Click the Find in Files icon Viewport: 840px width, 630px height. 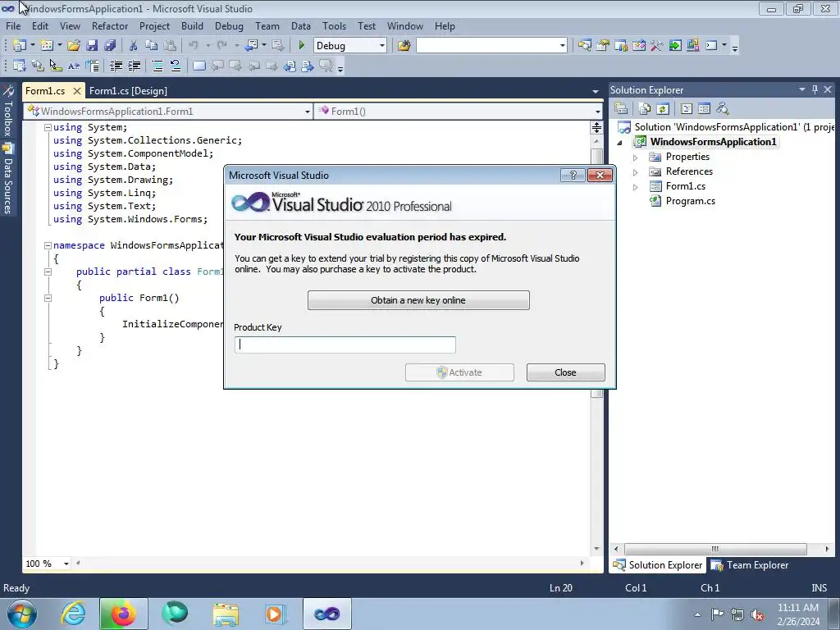point(404,46)
